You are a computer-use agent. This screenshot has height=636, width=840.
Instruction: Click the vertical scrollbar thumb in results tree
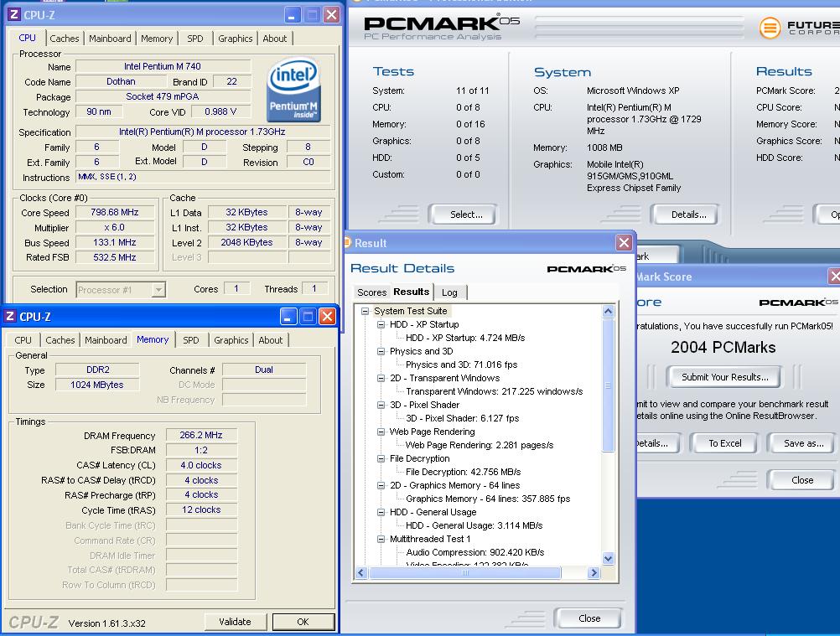[x=608, y=385]
